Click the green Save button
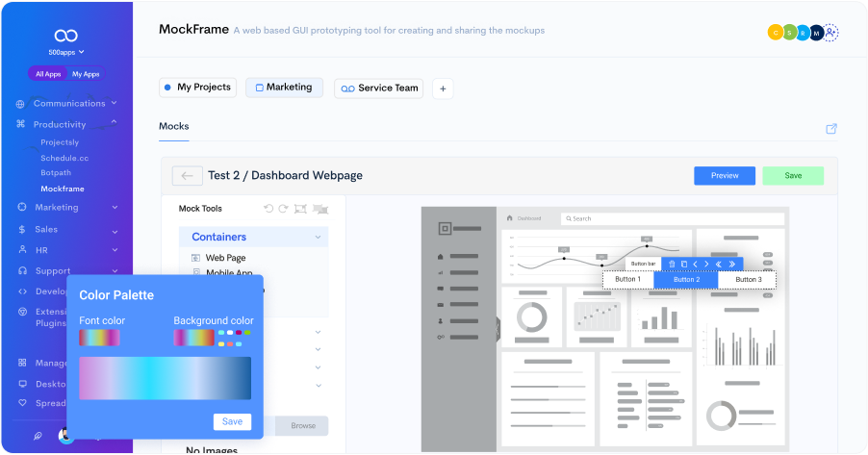868x455 pixels. pyautogui.click(x=793, y=175)
